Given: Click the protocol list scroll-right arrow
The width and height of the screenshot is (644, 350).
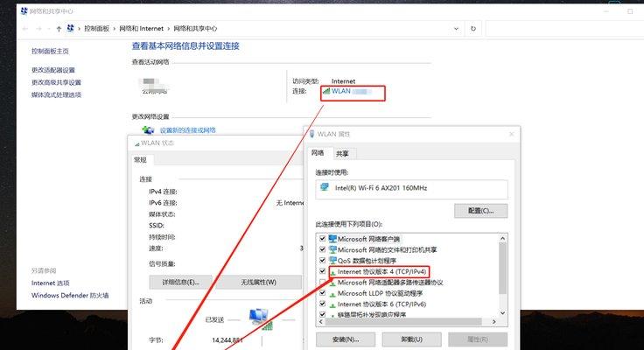Looking at the screenshot, I should click(x=494, y=322).
